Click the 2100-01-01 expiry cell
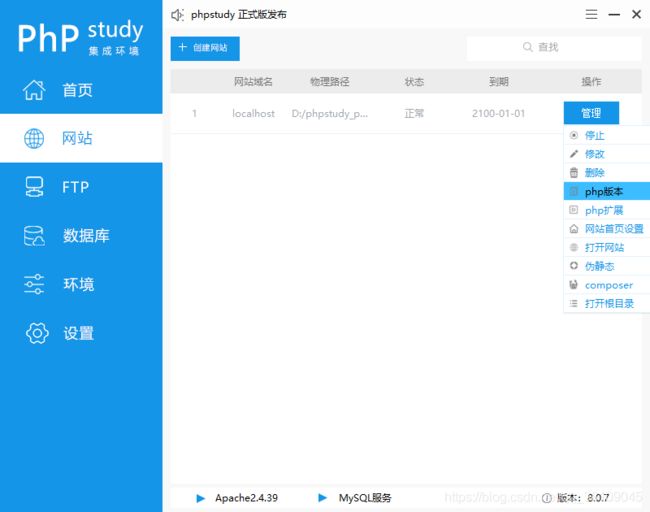Viewport: 650px width, 512px height. 498,114
